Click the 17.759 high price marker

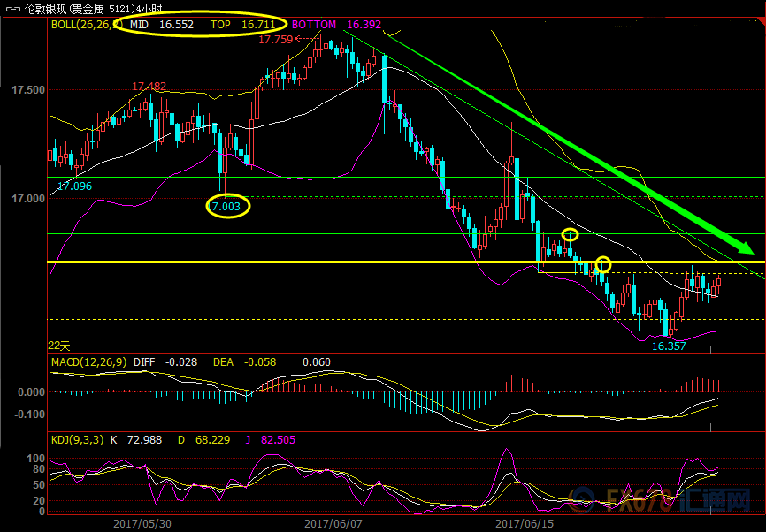pyautogui.click(x=275, y=39)
